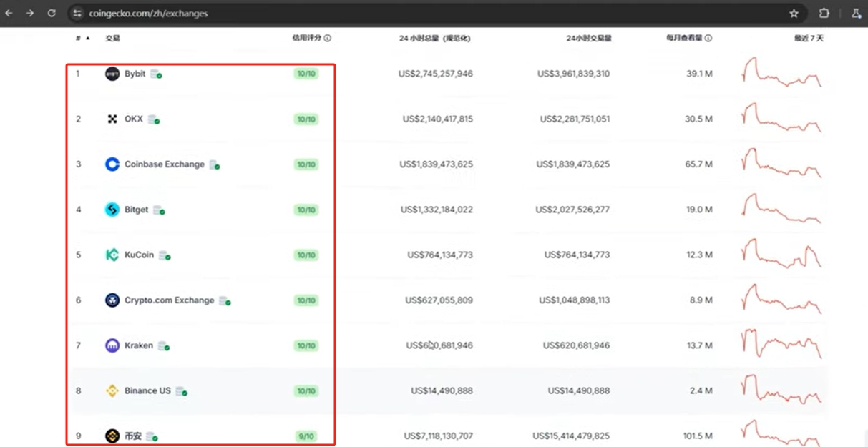The width and height of the screenshot is (868, 447).
Task: Open the OKX exchange link
Action: [x=134, y=119]
